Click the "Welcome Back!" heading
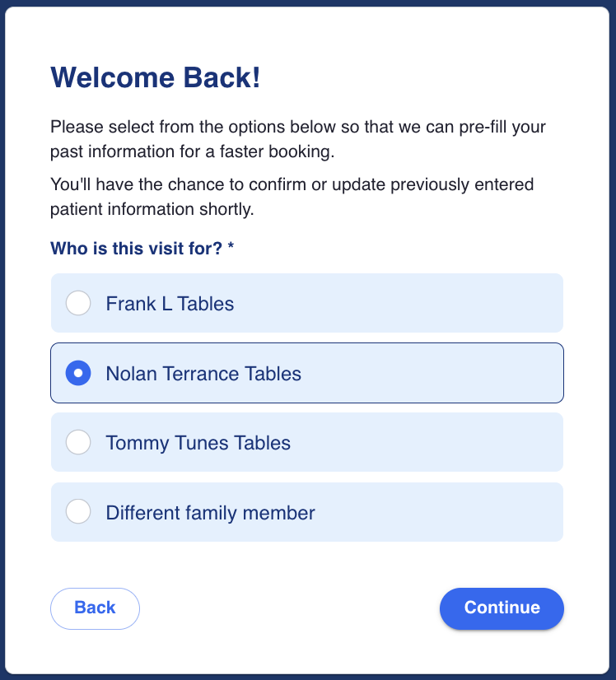The image size is (616, 680). point(156,78)
